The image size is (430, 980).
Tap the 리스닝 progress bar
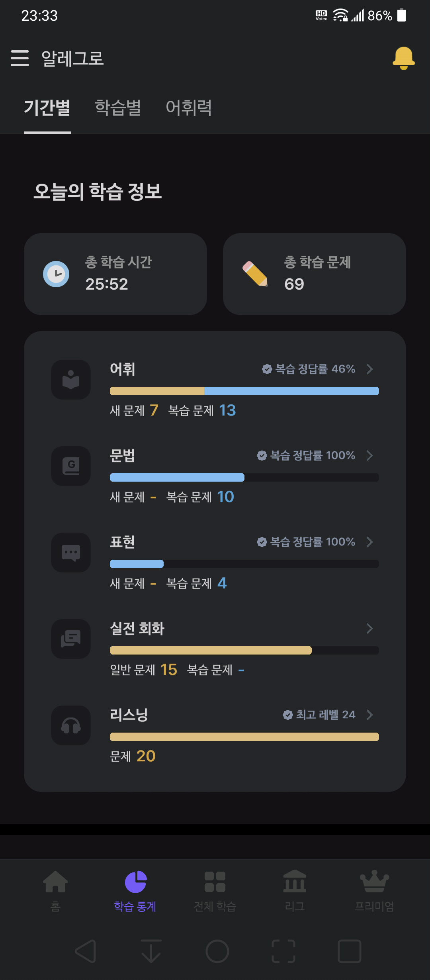tap(244, 737)
